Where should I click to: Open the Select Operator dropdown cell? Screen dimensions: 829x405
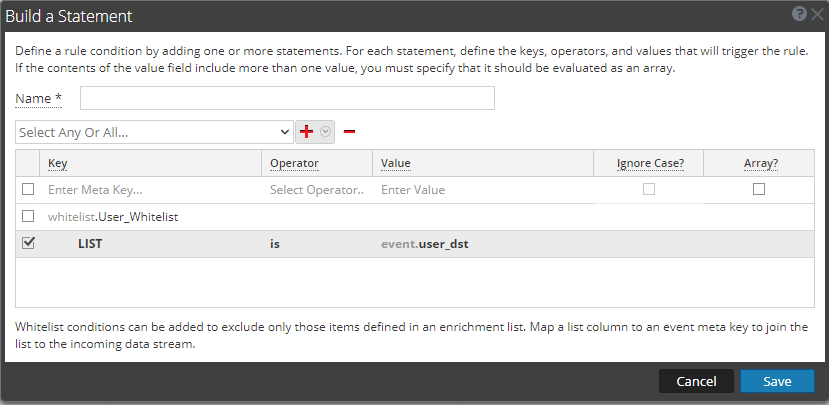318,189
